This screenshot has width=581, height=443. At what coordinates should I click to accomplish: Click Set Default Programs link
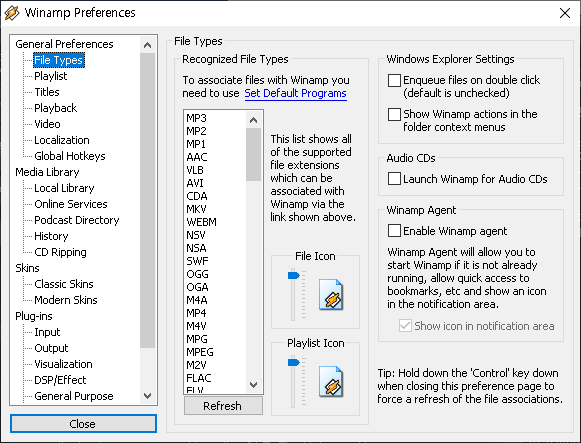(x=295, y=93)
